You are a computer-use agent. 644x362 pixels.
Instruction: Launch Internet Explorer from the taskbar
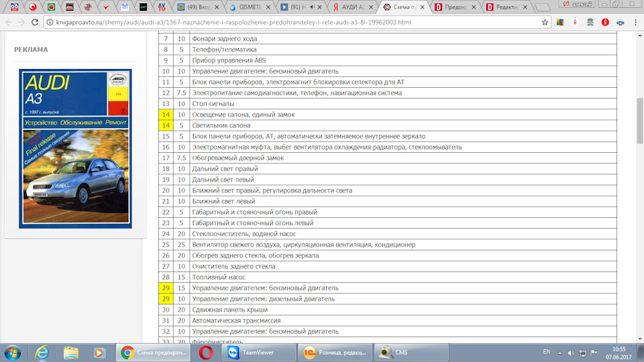point(42,353)
